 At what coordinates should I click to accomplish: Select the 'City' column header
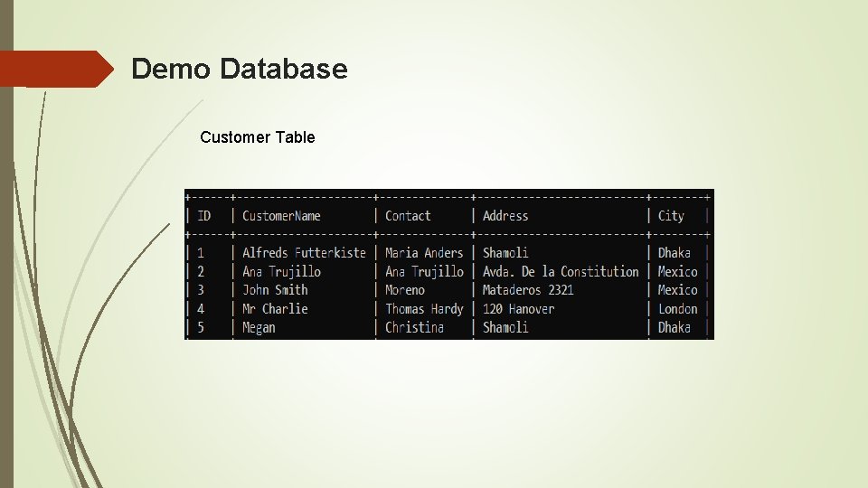tap(671, 216)
